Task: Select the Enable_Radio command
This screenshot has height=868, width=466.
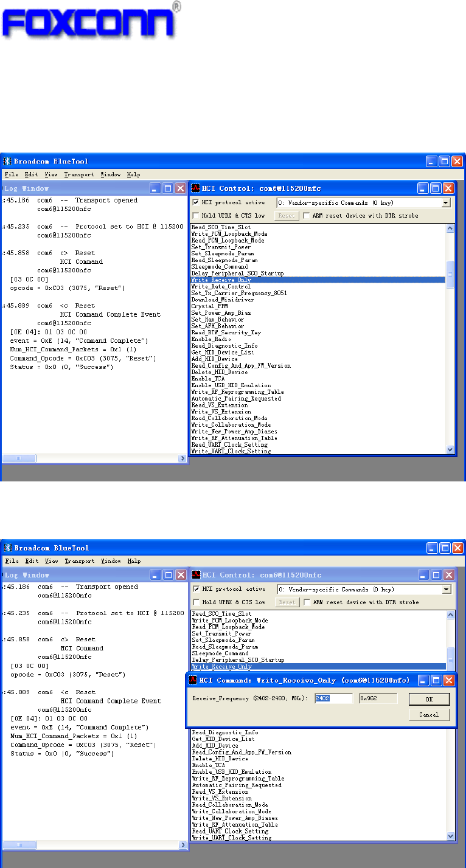Action: tap(210, 339)
